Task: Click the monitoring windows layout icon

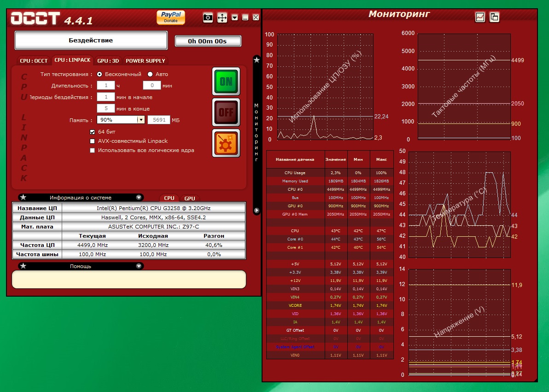Action: [x=494, y=17]
